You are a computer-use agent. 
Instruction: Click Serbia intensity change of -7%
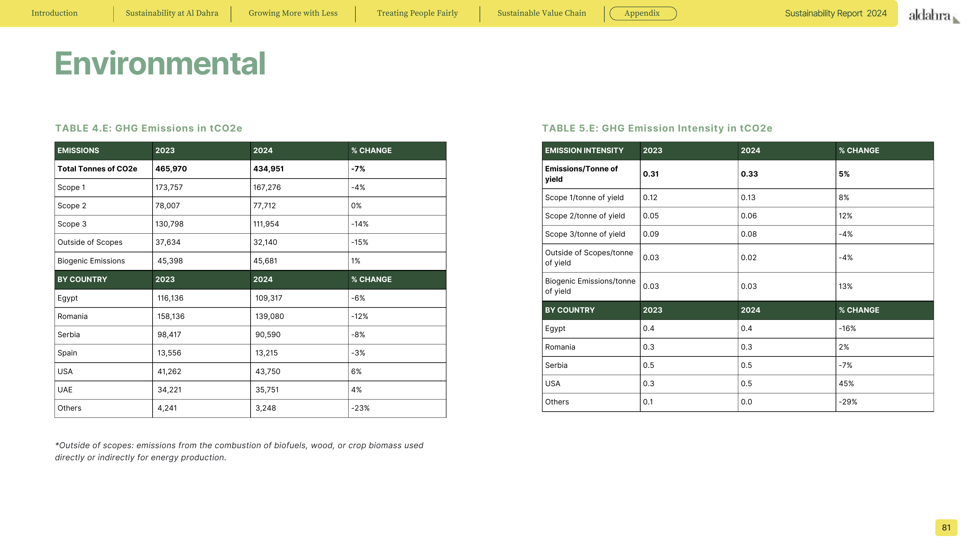(845, 366)
